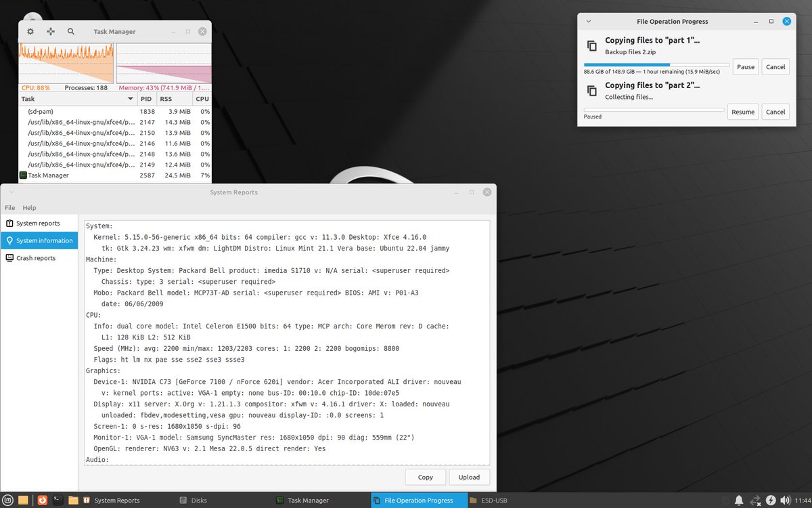Click the "CPU: 88%" label
Image resolution: width=812 pixels, height=508 pixels.
(36, 88)
